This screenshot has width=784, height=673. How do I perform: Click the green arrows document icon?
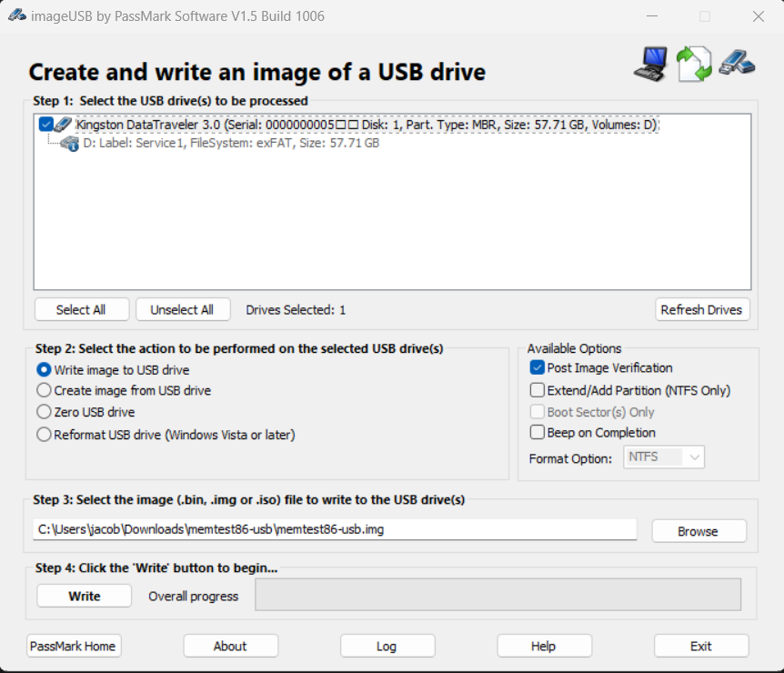[694, 64]
